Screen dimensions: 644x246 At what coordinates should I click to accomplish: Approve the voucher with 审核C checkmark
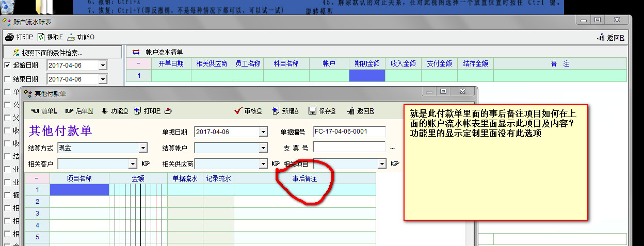[248, 111]
